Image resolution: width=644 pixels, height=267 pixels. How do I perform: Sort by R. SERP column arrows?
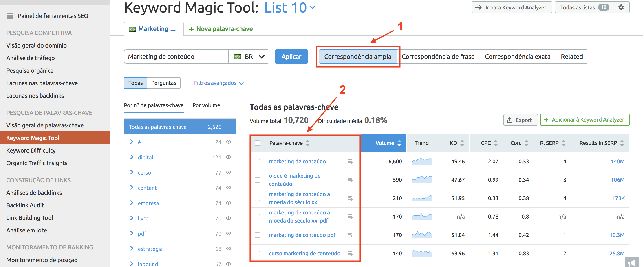pyautogui.click(x=564, y=143)
